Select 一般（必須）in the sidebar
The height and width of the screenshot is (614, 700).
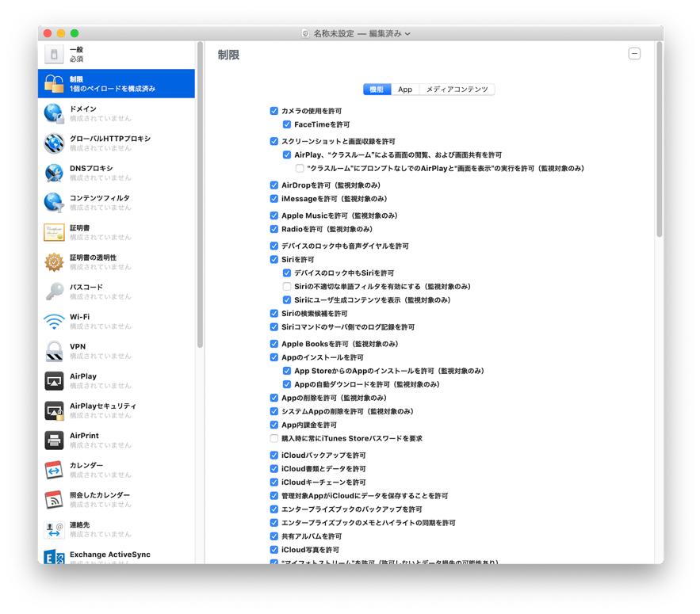coord(55,54)
